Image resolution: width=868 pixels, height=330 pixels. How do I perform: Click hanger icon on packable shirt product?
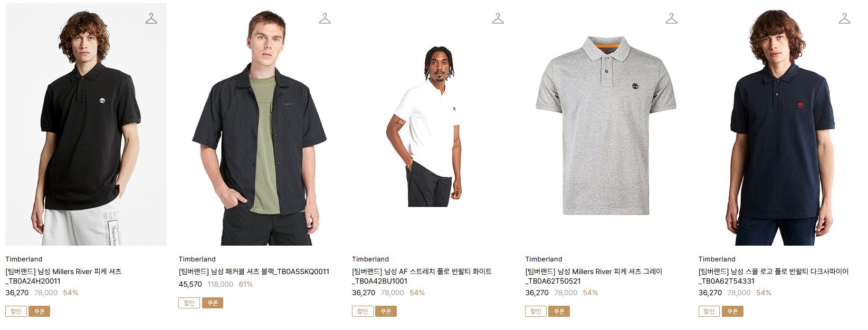[325, 19]
